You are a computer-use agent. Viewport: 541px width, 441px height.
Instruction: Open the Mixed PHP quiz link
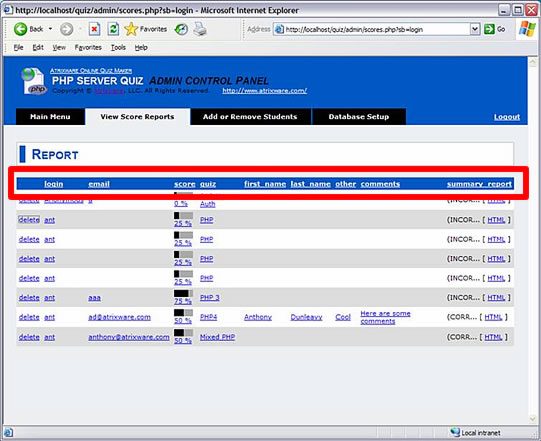pyautogui.click(x=217, y=337)
